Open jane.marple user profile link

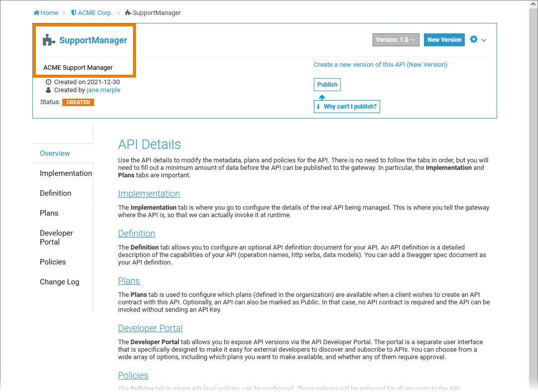coord(103,90)
